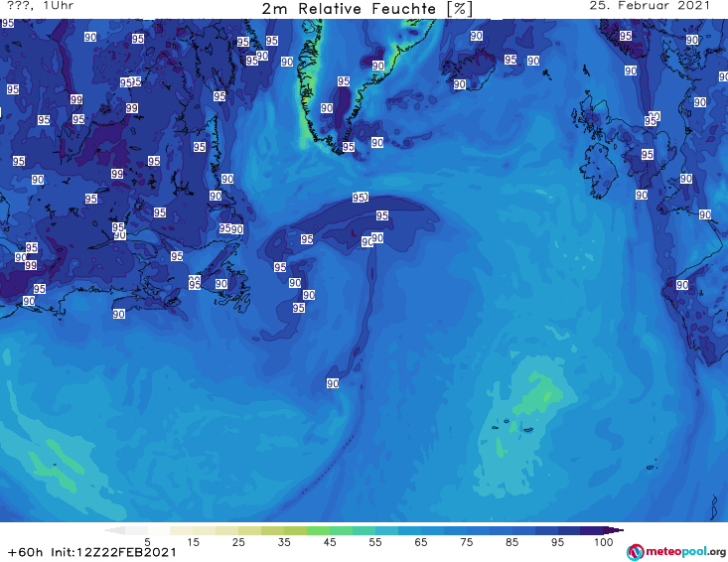The width and height of the screenshot is (728, 562).
Task: Click the '2m Relative Feuchte [%]' title
Action: [367, 9]
